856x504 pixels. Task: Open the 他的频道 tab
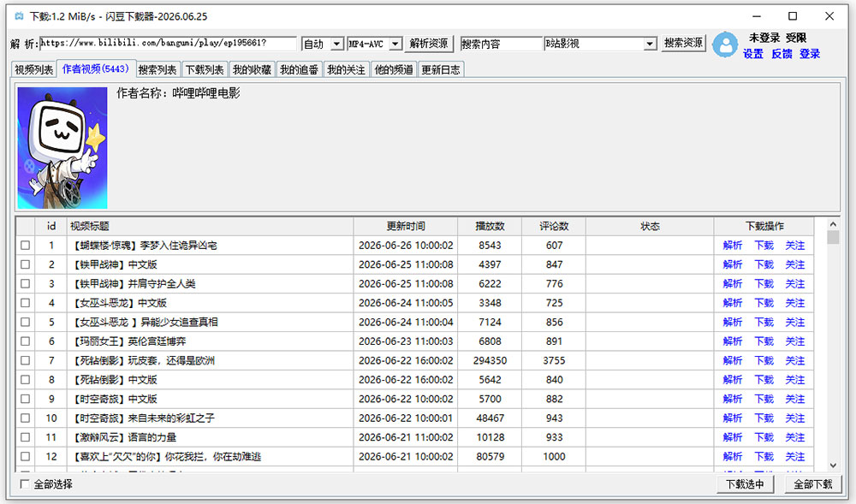(x=394, y=70)
